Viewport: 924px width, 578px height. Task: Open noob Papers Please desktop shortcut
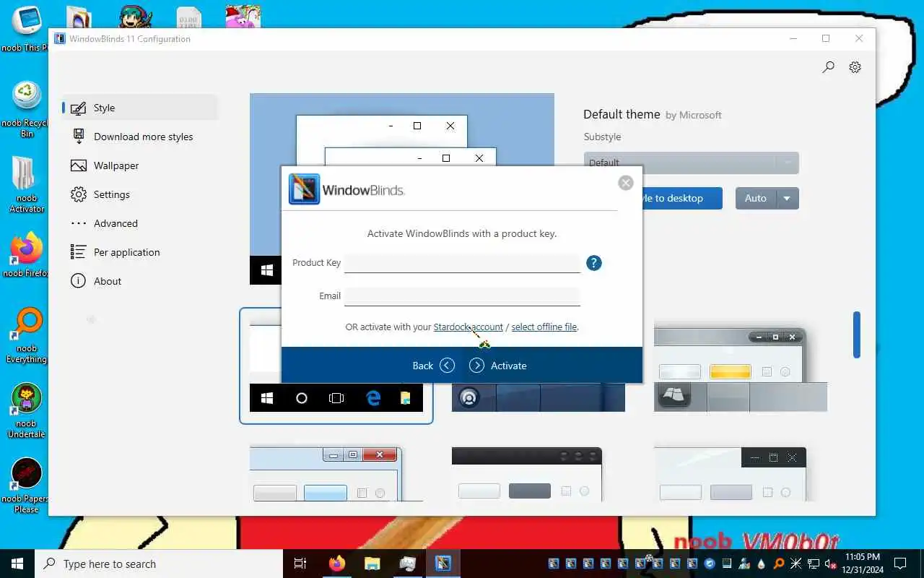click(x=25, y=486)
